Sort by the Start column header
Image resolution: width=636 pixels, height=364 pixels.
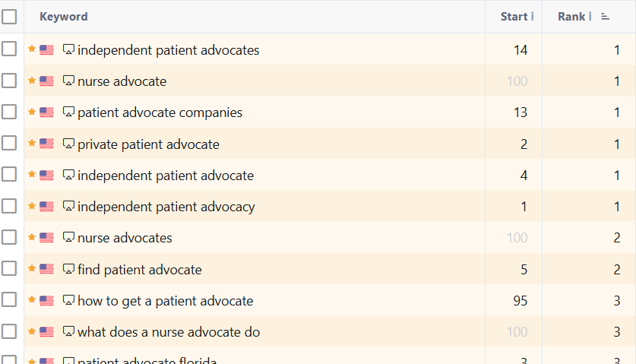[514, 17]
